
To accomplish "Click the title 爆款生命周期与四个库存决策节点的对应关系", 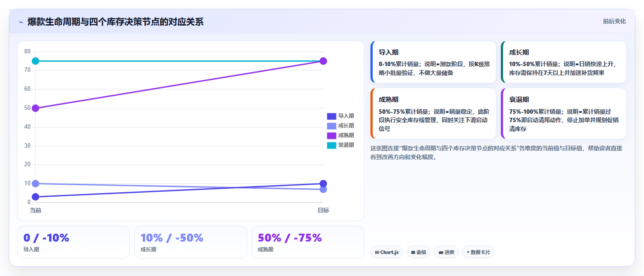I will 115,22.
